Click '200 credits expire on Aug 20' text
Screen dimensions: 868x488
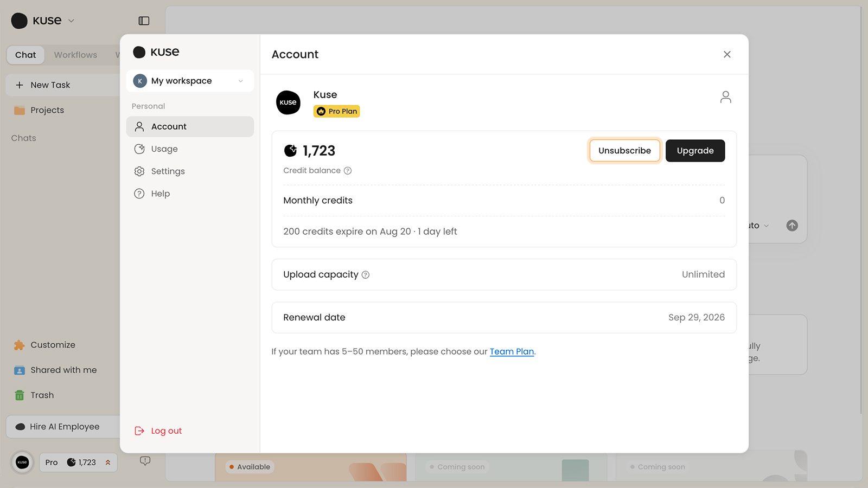pos(347,232)
